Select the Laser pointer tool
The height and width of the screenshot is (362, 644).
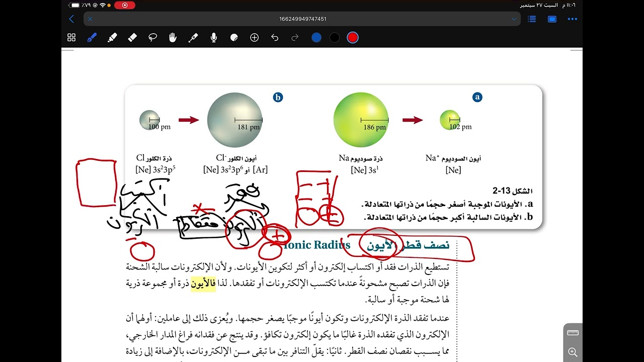coord(193,38)
